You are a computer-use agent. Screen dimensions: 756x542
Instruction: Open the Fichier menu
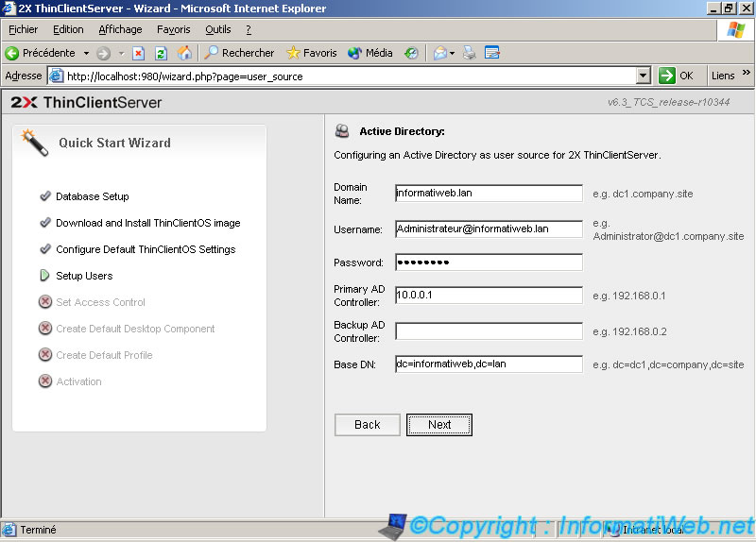point(23,30)
